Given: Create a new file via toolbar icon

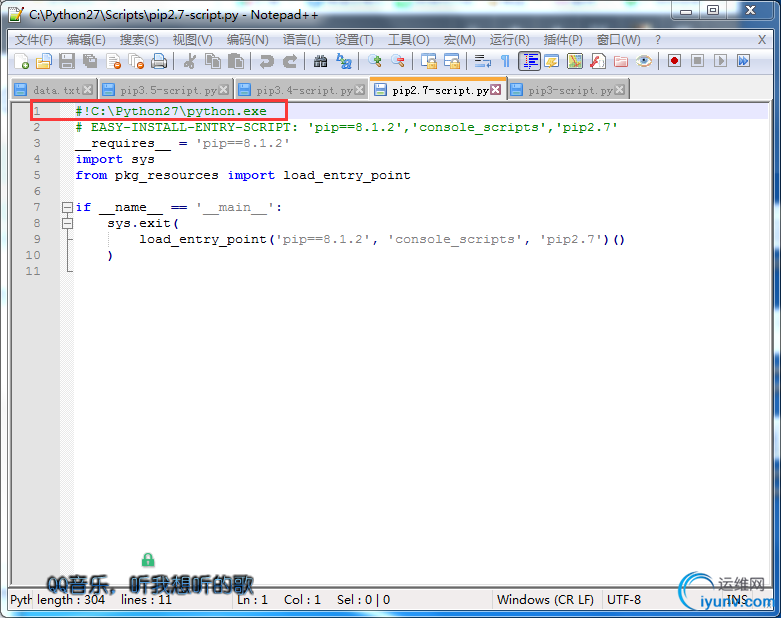Looking at the screenshot, I should point(21,61).
